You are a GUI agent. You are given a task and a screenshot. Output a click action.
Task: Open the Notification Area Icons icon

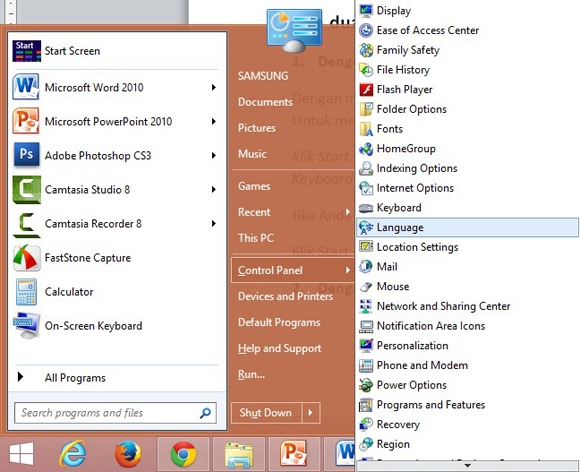[x=366, y=326]
